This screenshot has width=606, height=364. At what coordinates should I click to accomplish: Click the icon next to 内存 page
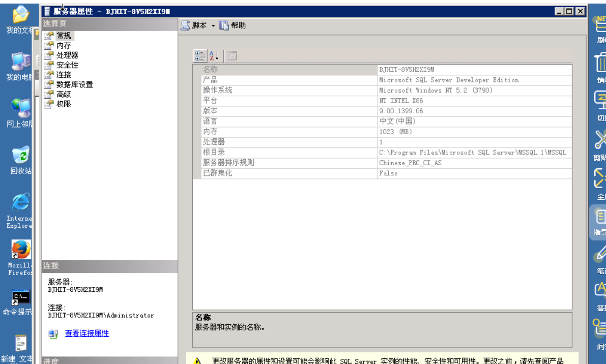tap(49, 46)
